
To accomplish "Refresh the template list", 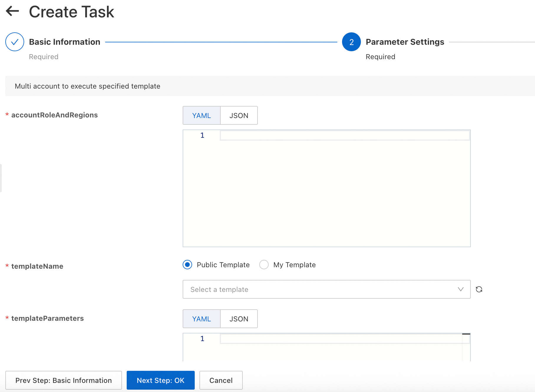I will click(479, 290).
